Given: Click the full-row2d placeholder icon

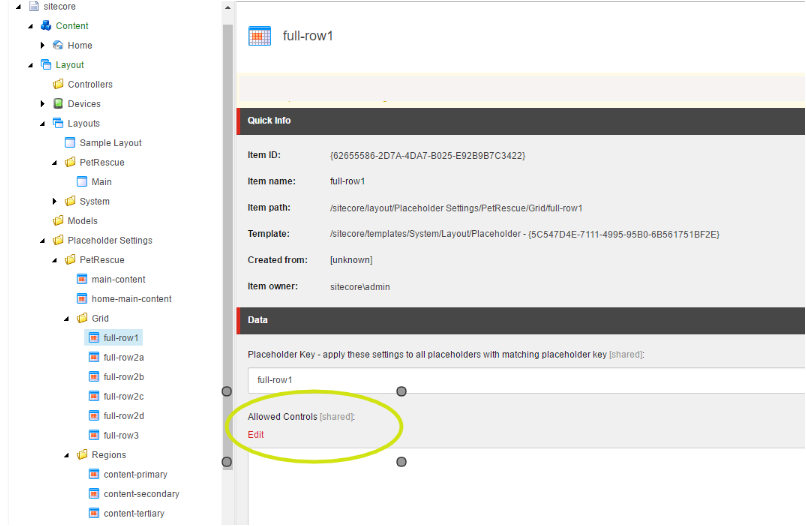Looking at the screenshot, I should pos(94,415).
